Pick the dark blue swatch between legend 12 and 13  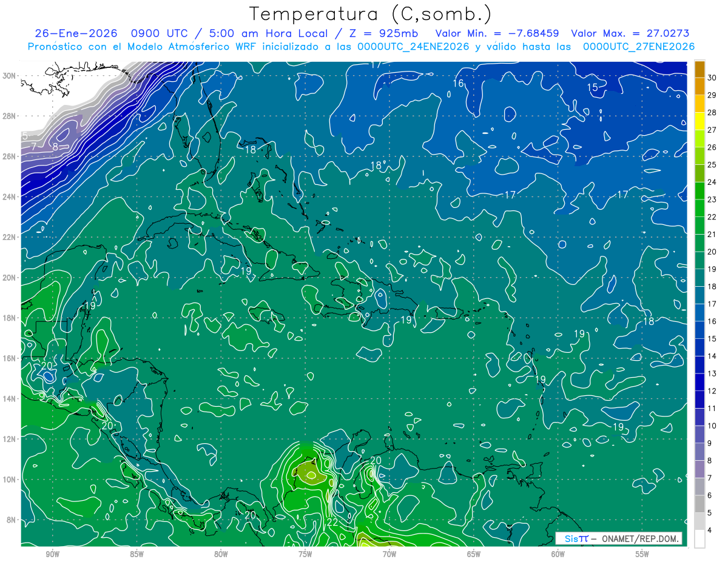point(699,382)
